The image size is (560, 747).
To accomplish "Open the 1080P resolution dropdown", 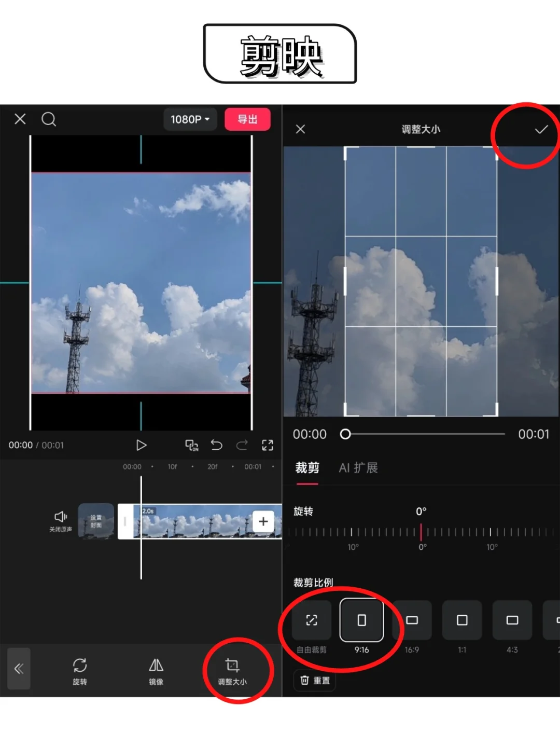I will [x=190, y=119].
